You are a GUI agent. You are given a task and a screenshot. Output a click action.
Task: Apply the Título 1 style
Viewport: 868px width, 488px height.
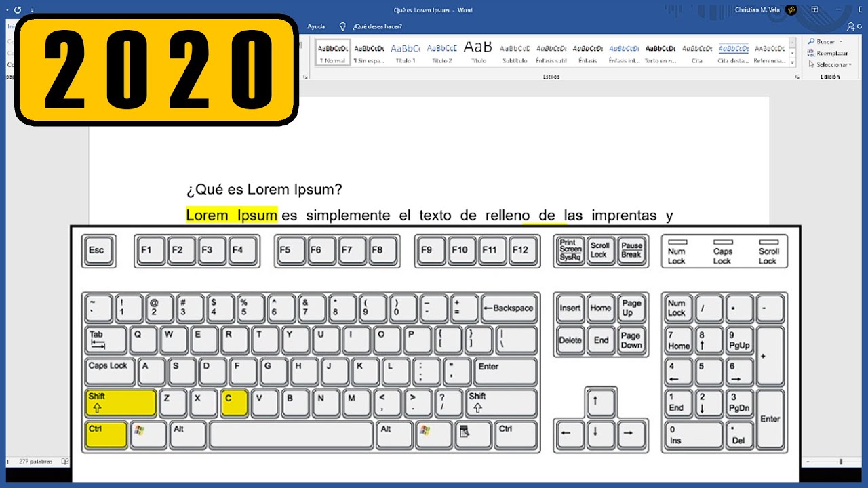(x=405, y=53)
